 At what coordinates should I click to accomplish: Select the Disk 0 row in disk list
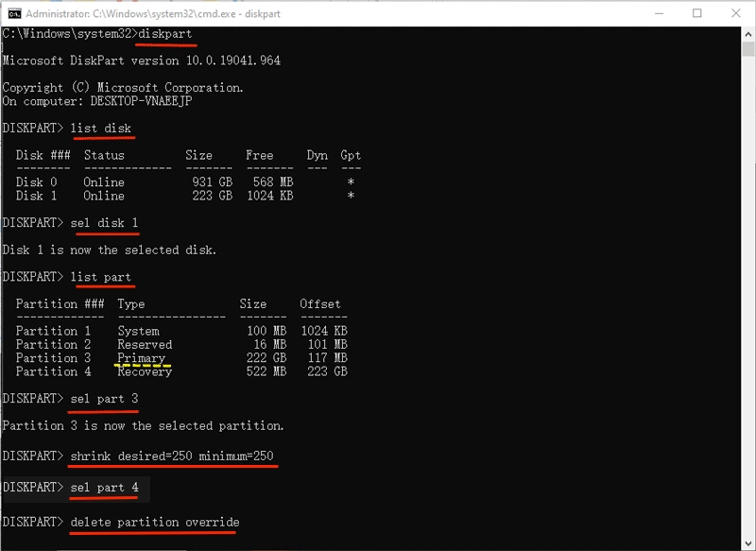click(x=187, y=182)
